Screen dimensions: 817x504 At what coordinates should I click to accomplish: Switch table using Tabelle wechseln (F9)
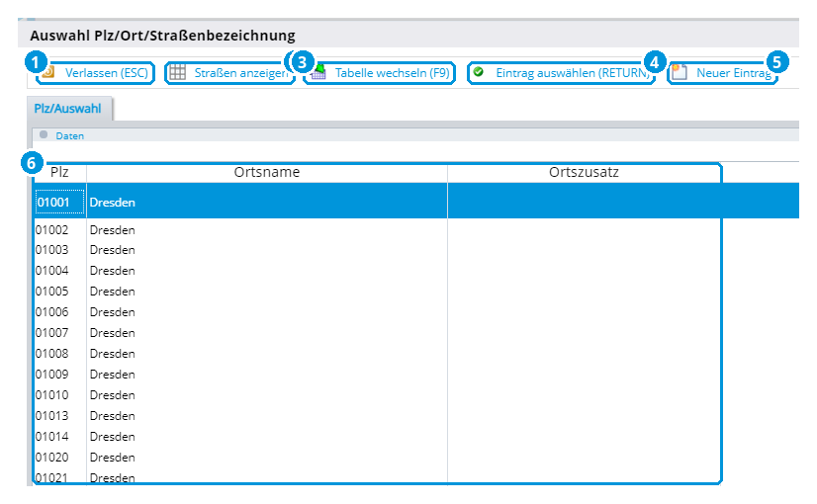pos(380,73)
